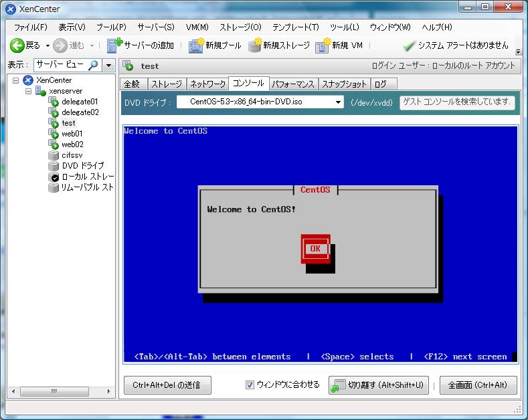Screen dimensions: 528x420
Task: Click the XenCenter root node icon
Action: tap(28, 80)
